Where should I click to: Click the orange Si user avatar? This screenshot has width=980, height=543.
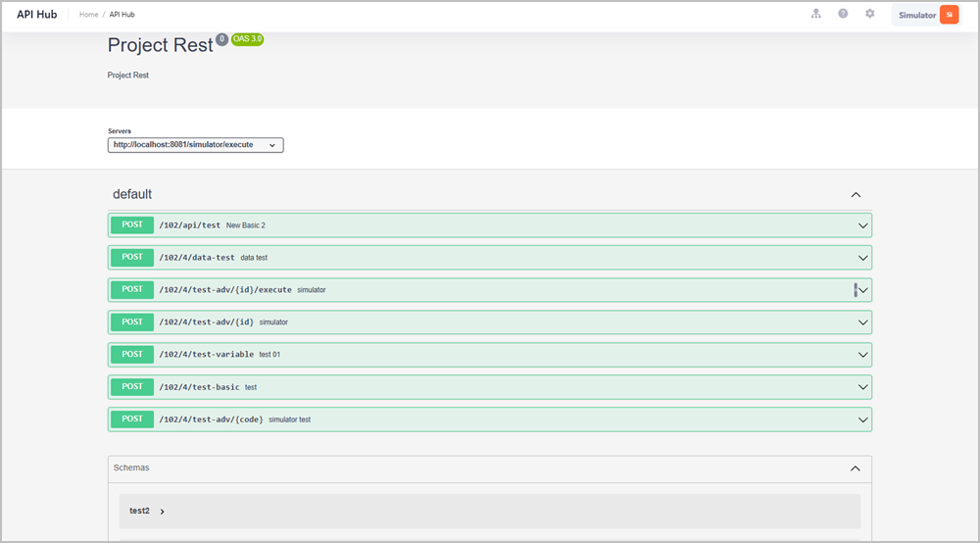(x=949, y=15)
